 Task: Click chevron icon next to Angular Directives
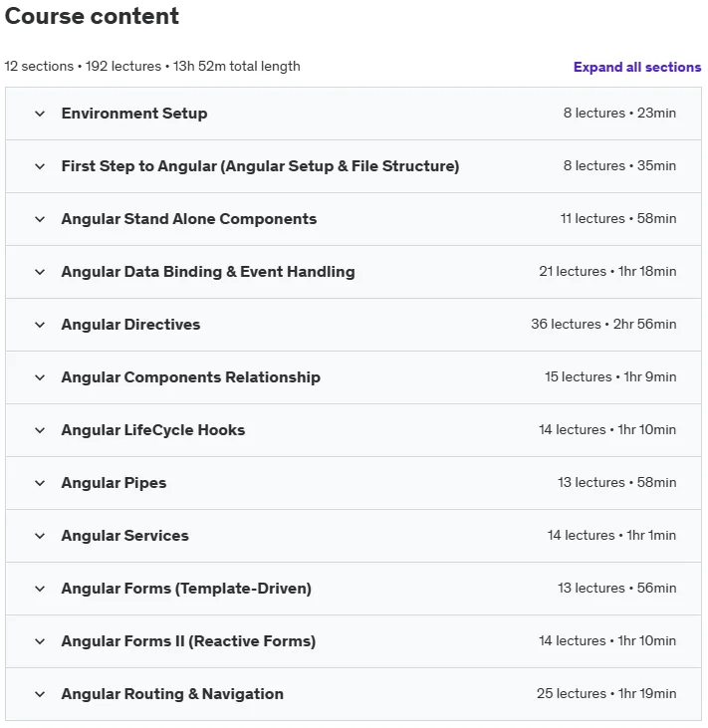(x=40, y=325)
